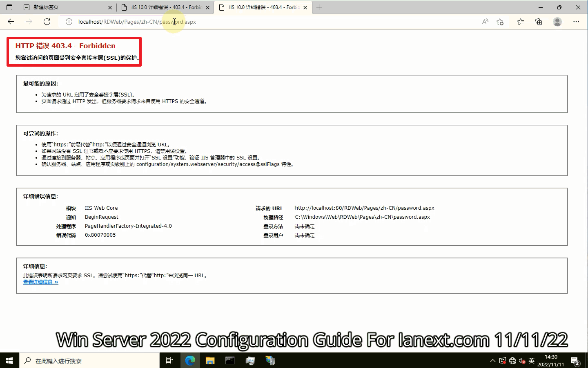
Task: Open the volume tray icon
Action: [522, 361]
